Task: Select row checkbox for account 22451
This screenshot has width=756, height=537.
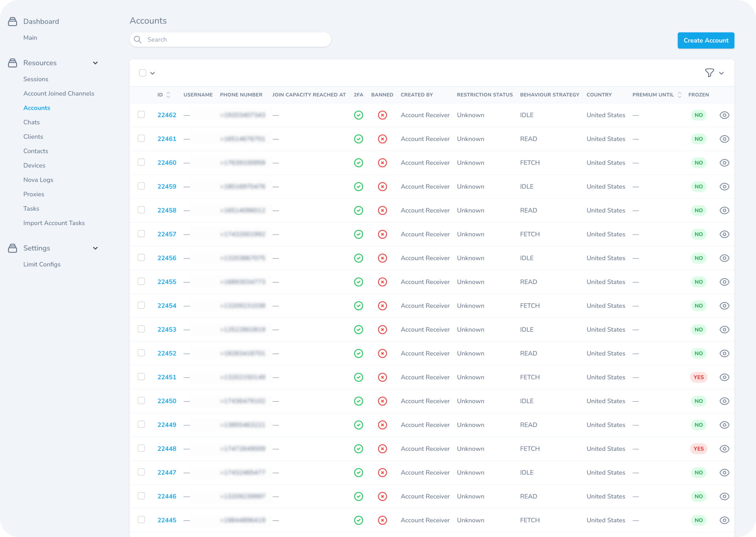Action: pos(141,377)
